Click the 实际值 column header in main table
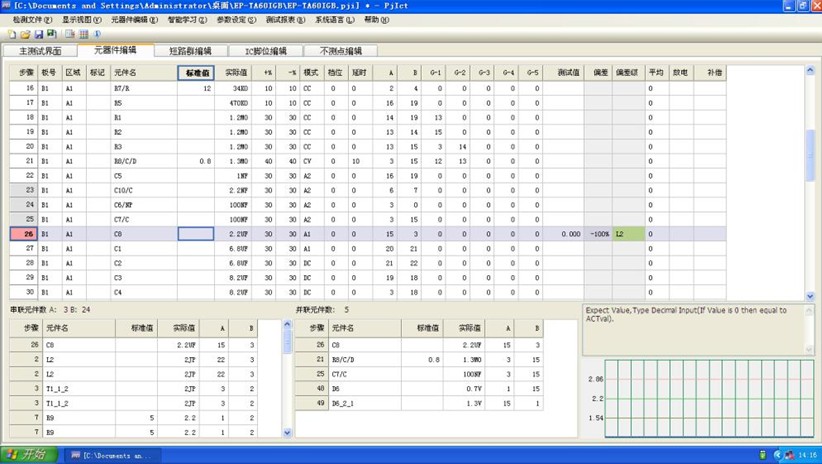 coord(235,73)
